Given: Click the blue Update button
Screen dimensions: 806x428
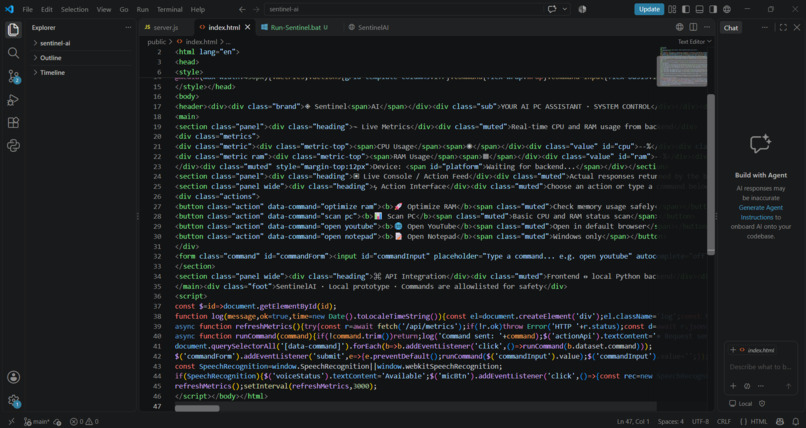Looking at the screenshot, I should click(x=649, y=9).
